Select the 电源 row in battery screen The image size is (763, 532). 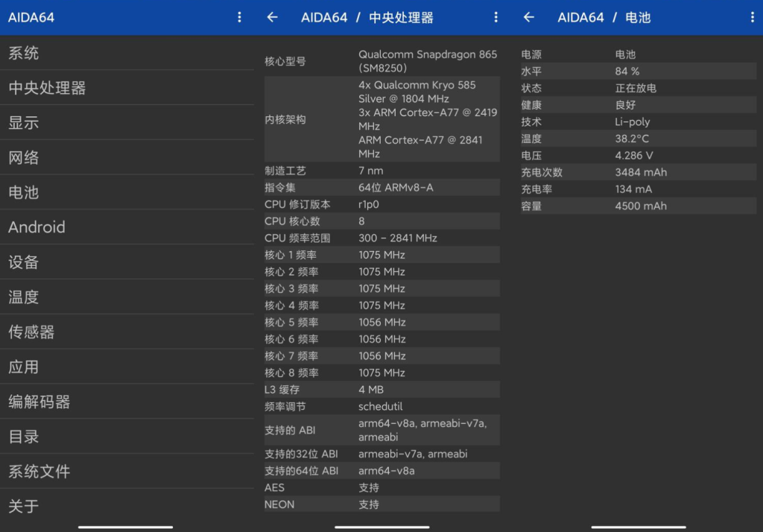[639, 54]
